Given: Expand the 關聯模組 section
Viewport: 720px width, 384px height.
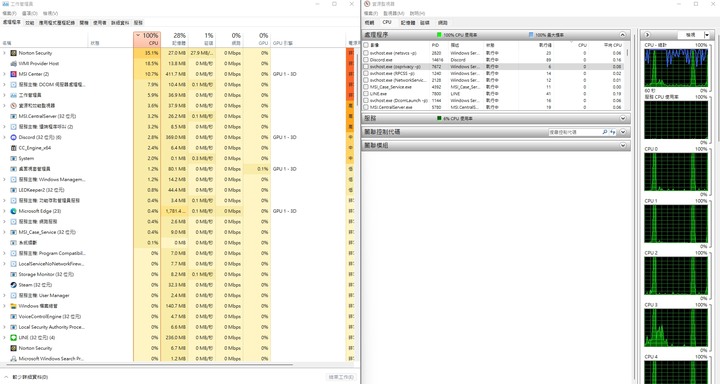Looking at the screenshot, I should tap(623, 145).
